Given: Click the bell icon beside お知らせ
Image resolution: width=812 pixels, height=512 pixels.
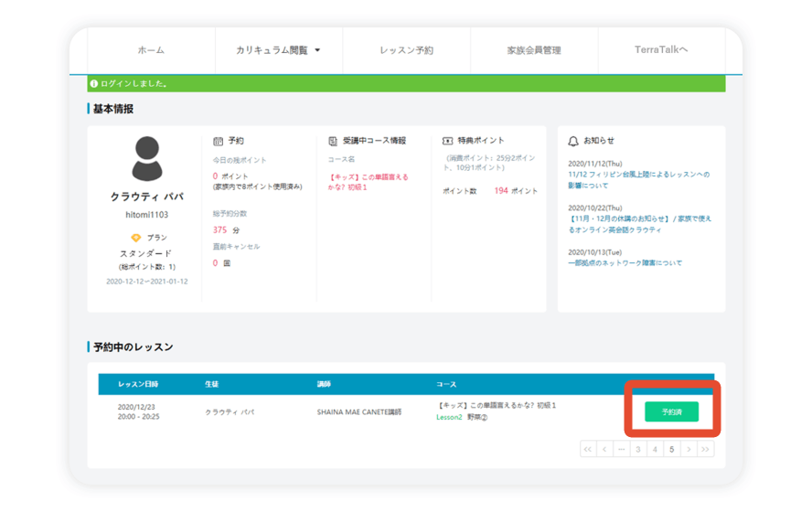Looking at the screenshot, I should [x=573, y=142].
